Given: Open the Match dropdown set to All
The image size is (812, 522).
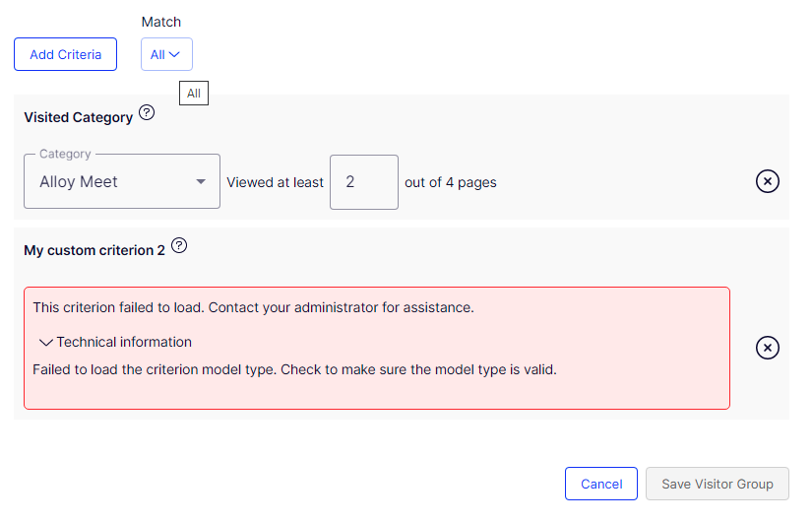Looking at the screenshot, I should pyautogui.click(x=166, y=54).
